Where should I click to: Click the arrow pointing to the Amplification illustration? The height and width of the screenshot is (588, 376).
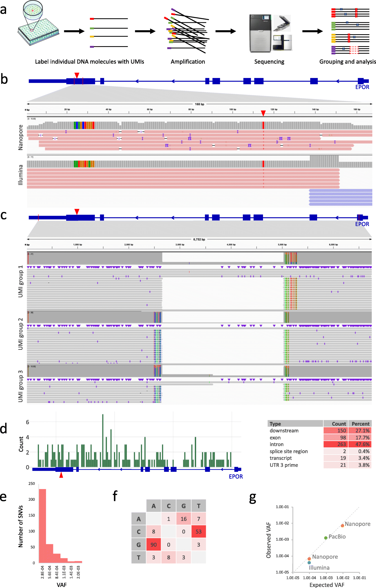145,31
